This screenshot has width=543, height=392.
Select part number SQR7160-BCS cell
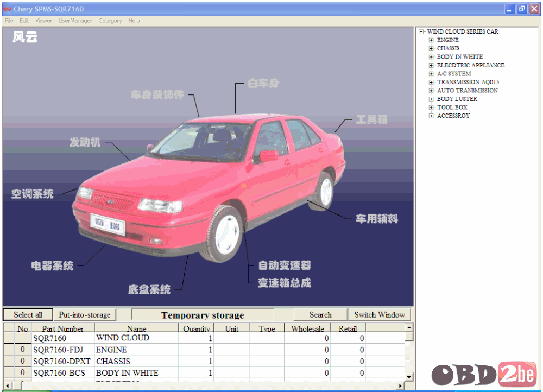click(62, 372)
